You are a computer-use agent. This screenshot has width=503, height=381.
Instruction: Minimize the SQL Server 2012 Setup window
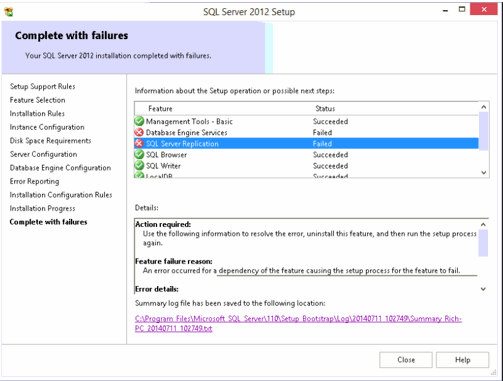click(x=445, y=10)
